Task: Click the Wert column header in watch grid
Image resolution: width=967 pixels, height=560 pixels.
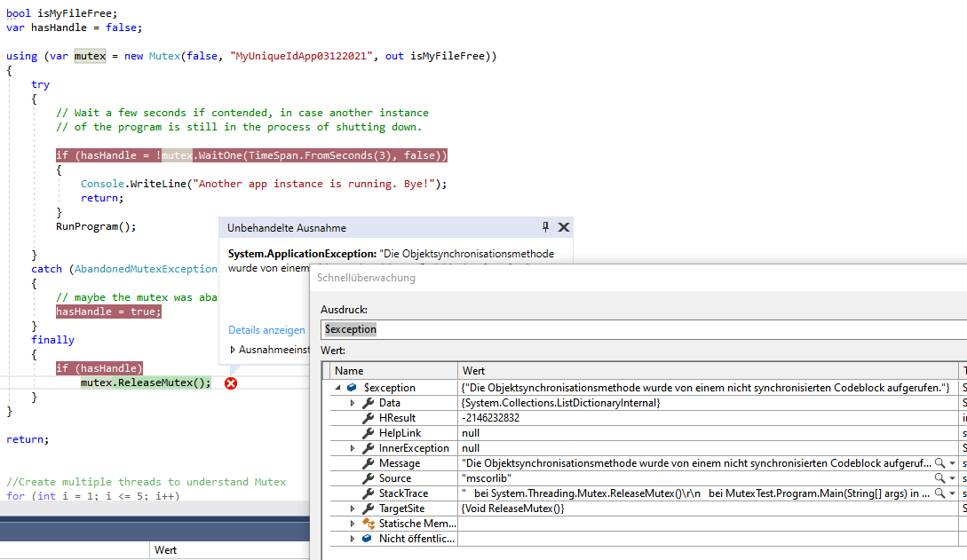Action: pos(708,371)
